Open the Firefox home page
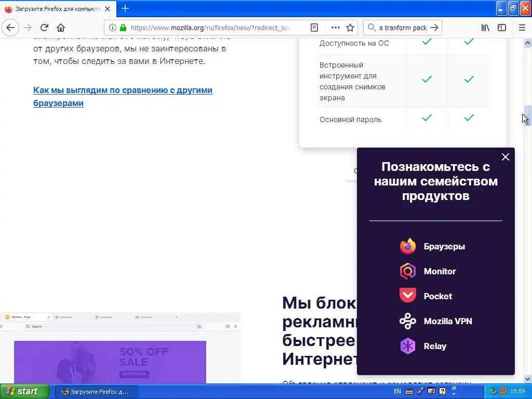The image size is (532, 399). click(x=61, y=28)
